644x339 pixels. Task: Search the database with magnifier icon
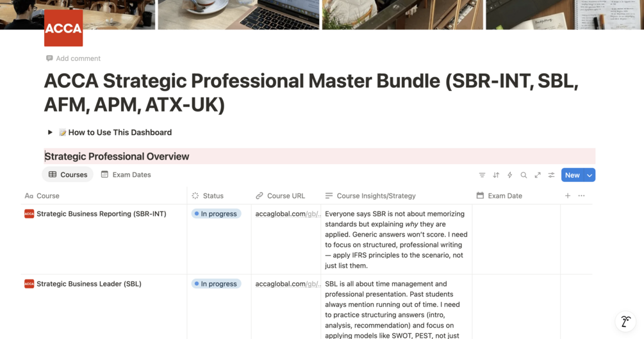[x=524, y=175]
